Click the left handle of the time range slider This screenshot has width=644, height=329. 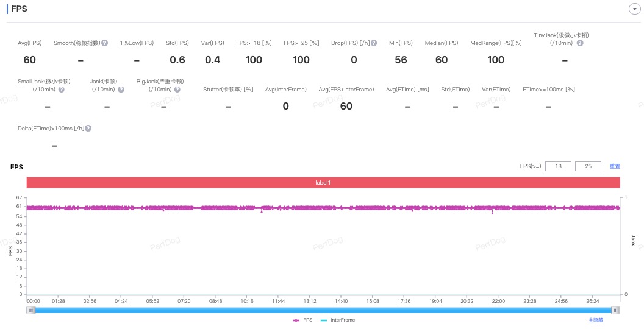tap(30, 310)
